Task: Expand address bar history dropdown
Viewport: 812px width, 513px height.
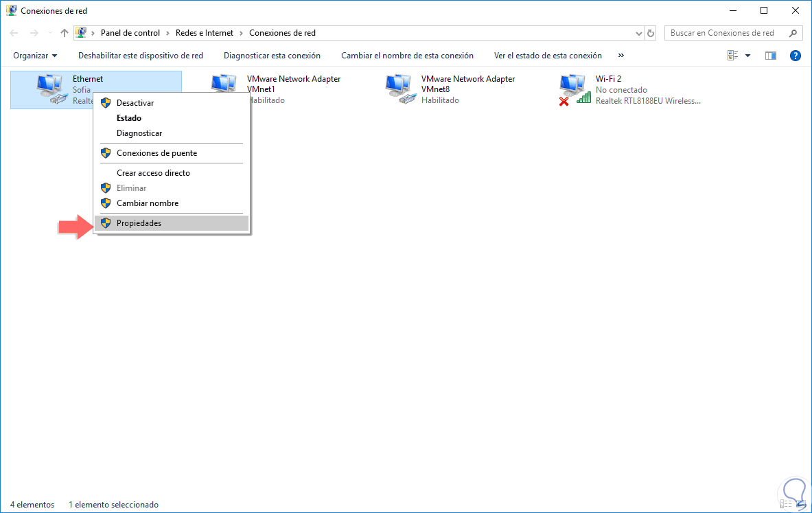Action: coord(638,33)
